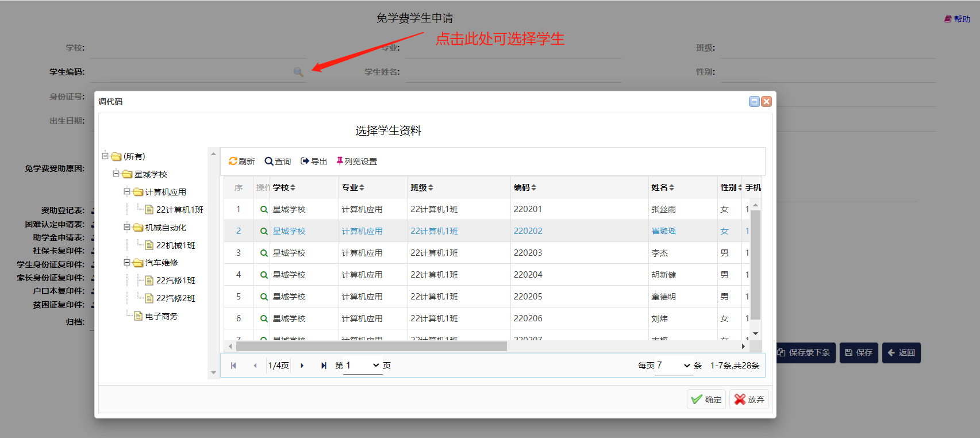Sort table by 专业 column header
The height and width of the screenshot is (438, 980).
point(353,187)
